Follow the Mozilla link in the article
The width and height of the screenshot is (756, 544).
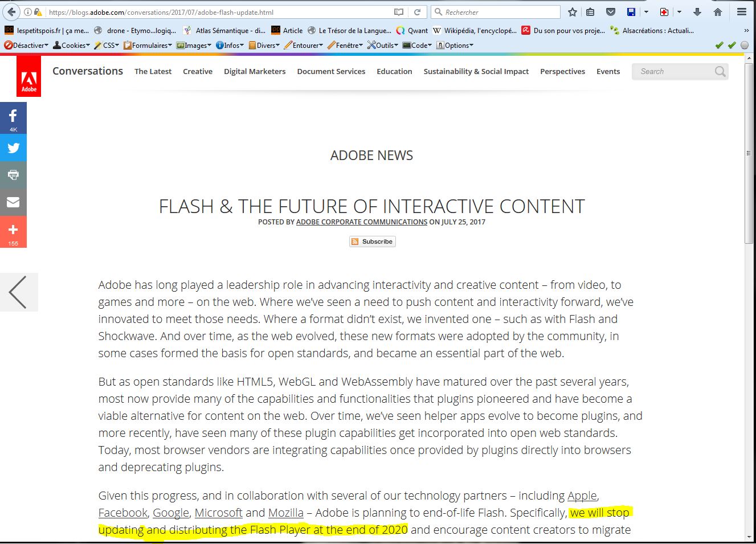coord(286,513)
